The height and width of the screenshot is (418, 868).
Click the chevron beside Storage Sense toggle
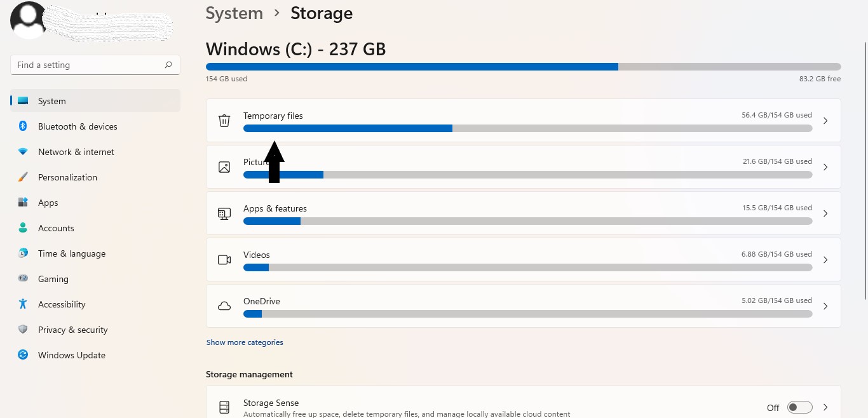(825, 407)
